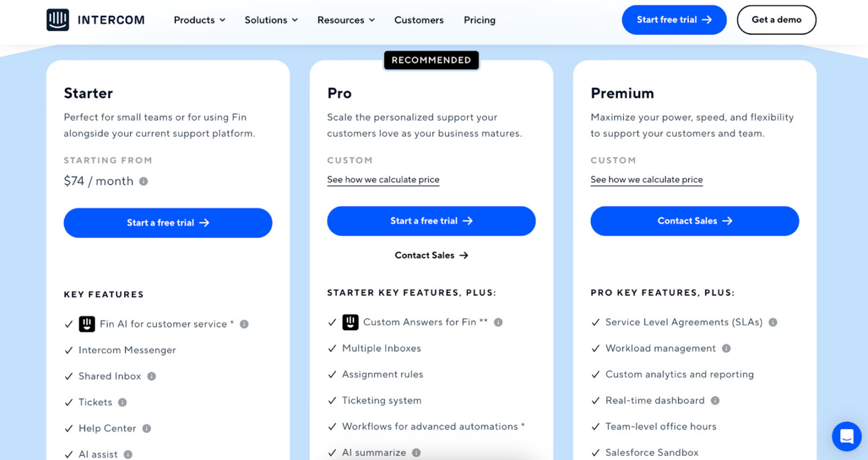Open the info tooltip for Shared Inbox
Screen dimensions: 868x460
(151, 376)
